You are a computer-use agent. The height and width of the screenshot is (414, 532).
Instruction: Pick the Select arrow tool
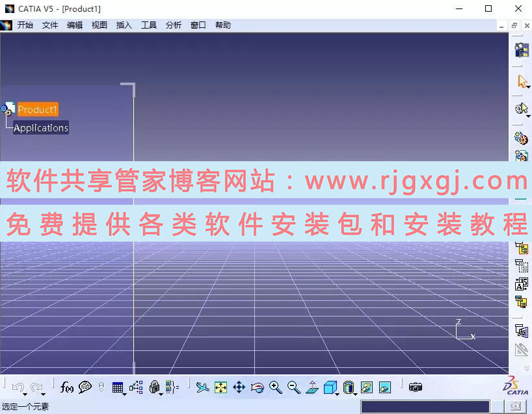tap(522, 81)
